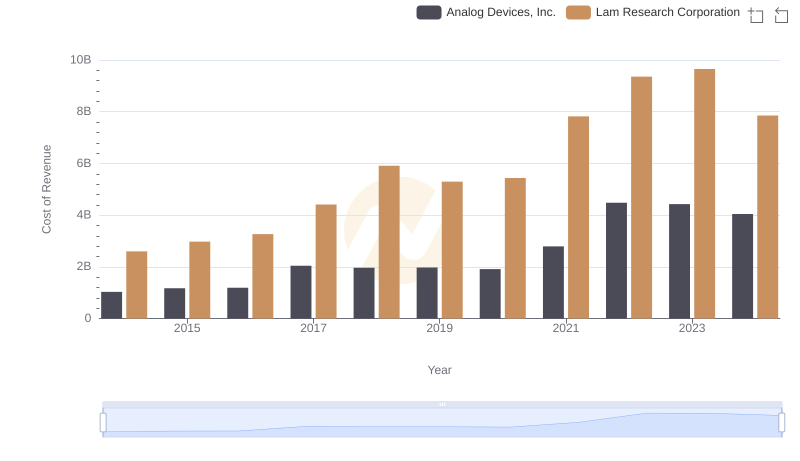Select Lam Research bar for 2021

pyautogui.click(x=578, y=217)
